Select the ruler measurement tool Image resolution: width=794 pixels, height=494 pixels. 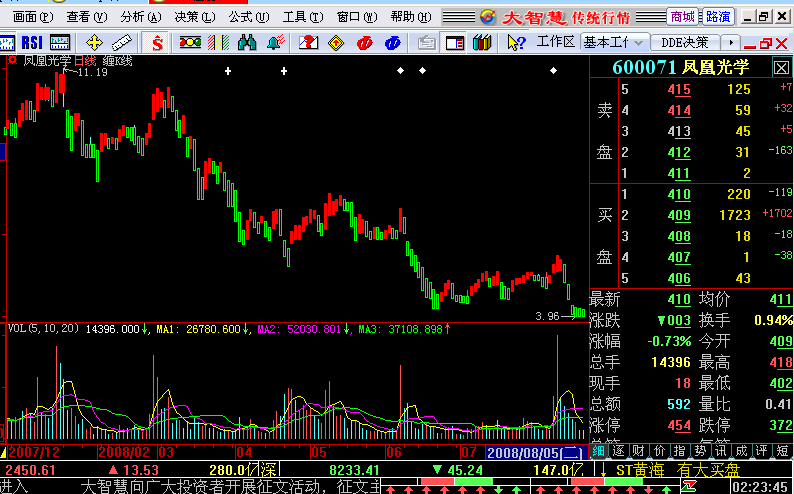click(x=121, y=43)
